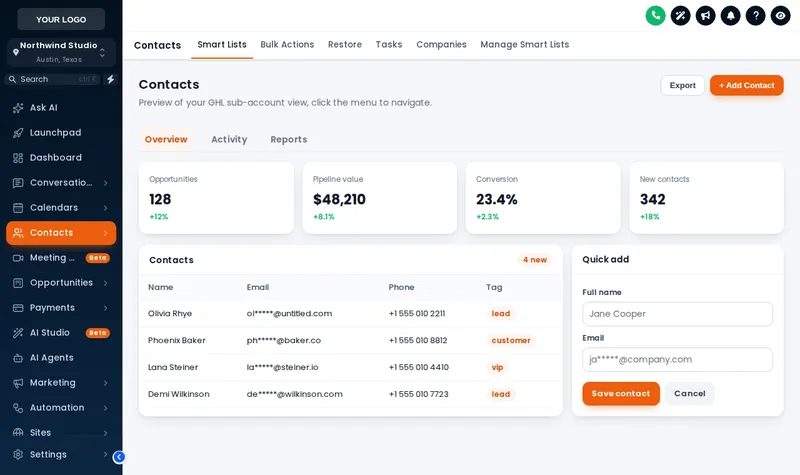The width and height of the screenshot is (800, 475).
Task: Click the Beta badge next to AI Studio
Action: pyautogui.click(x=97, y=333)
